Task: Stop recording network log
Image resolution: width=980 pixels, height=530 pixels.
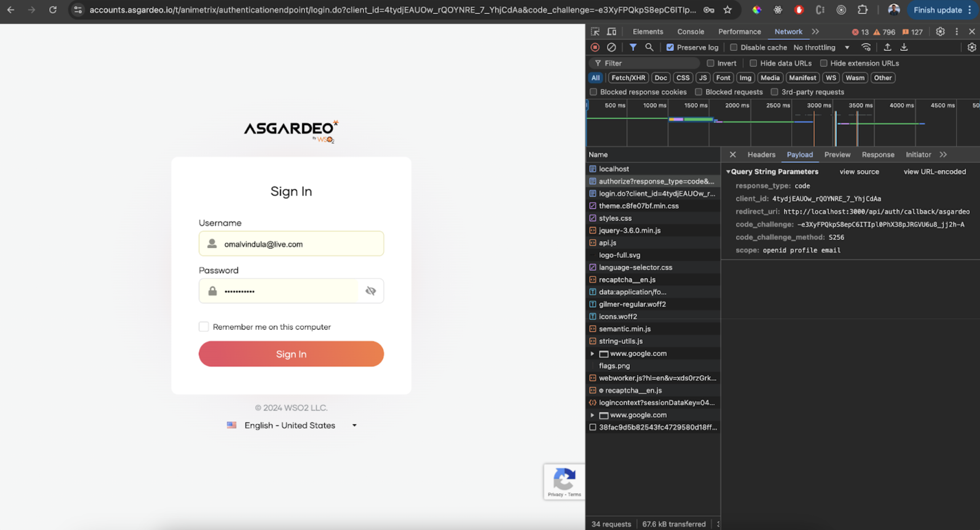Action: (595, 47)
